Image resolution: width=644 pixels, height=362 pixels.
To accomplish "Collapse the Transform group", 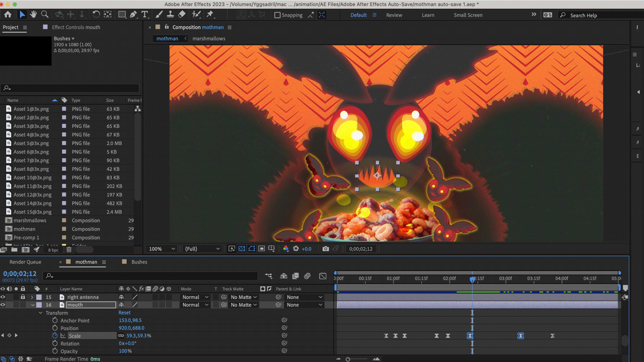I will pos(40,313).
